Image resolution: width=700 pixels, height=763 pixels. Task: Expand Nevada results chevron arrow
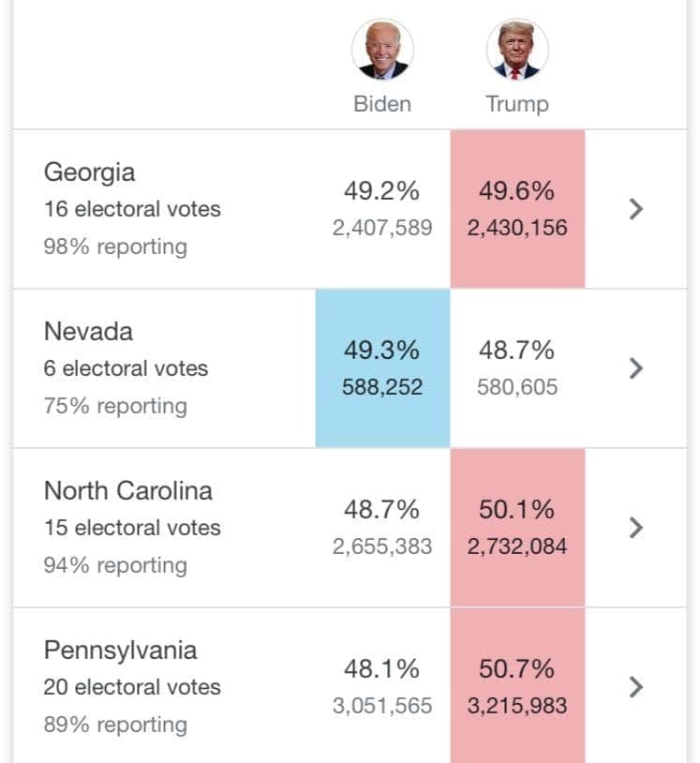[635, 368]
